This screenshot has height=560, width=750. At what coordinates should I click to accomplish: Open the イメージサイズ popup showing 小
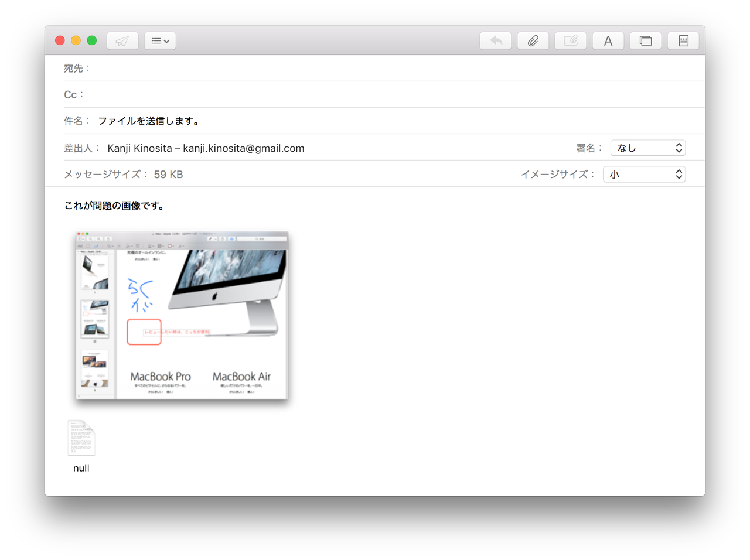click(644, 175)
